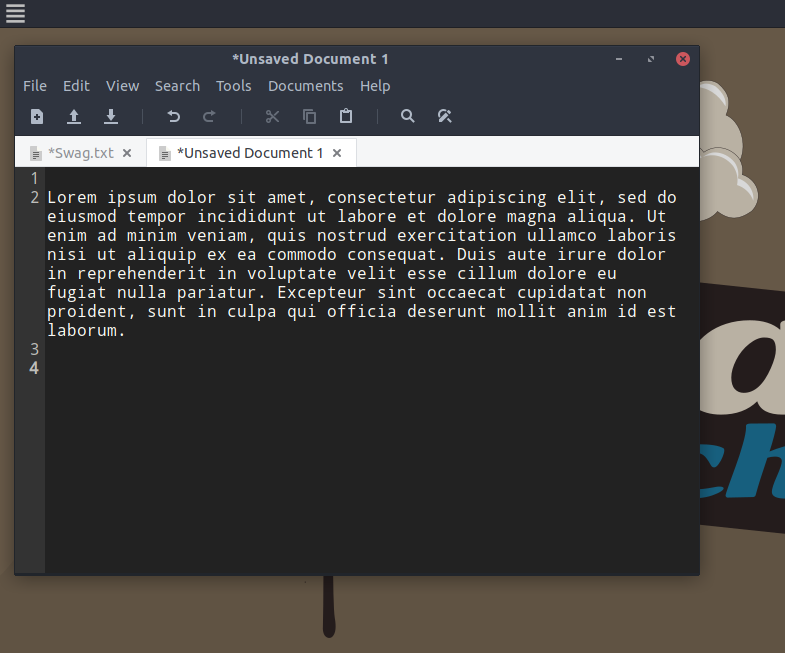Switch to the *Swag.txt tab
Viewport: 785px width, 653px height.
[80, 153]
